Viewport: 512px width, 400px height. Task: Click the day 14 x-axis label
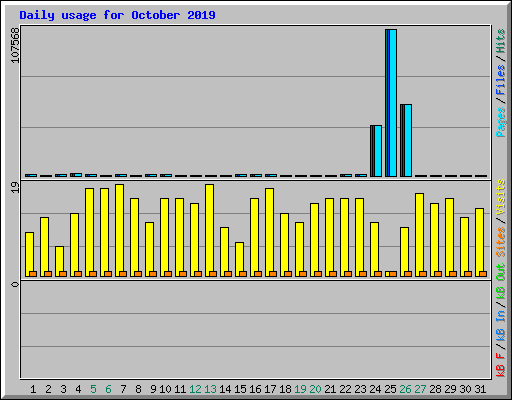(x=225, y=389)
